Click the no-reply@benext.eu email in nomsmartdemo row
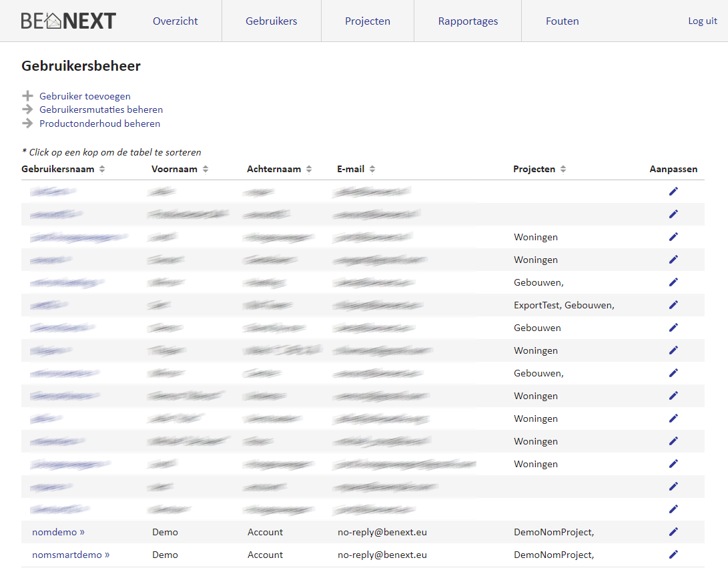This screenshot has height=568, width=728. coord(382,555)
